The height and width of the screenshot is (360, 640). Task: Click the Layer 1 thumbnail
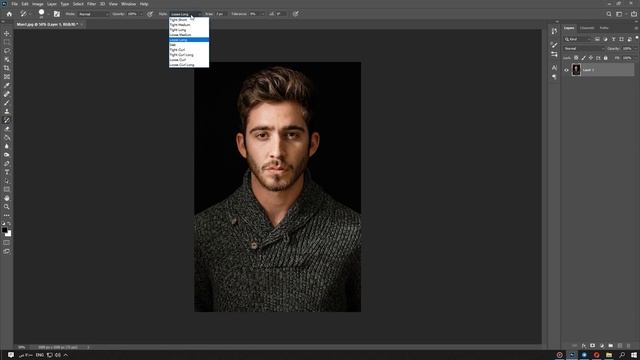click(x=576, y=70)
